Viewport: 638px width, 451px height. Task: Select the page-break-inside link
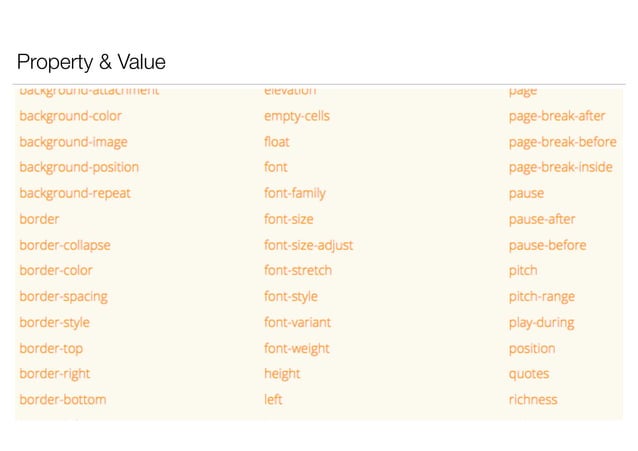pos(560,167)
